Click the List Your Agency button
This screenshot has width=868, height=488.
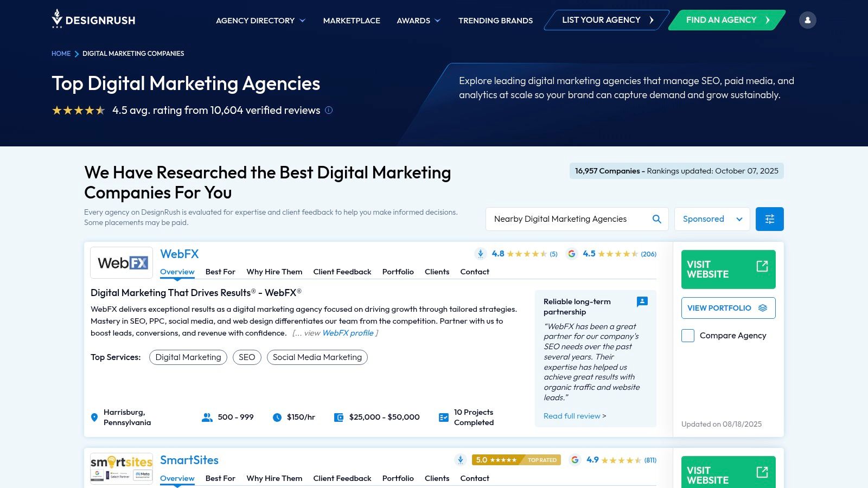coord(607,20)
